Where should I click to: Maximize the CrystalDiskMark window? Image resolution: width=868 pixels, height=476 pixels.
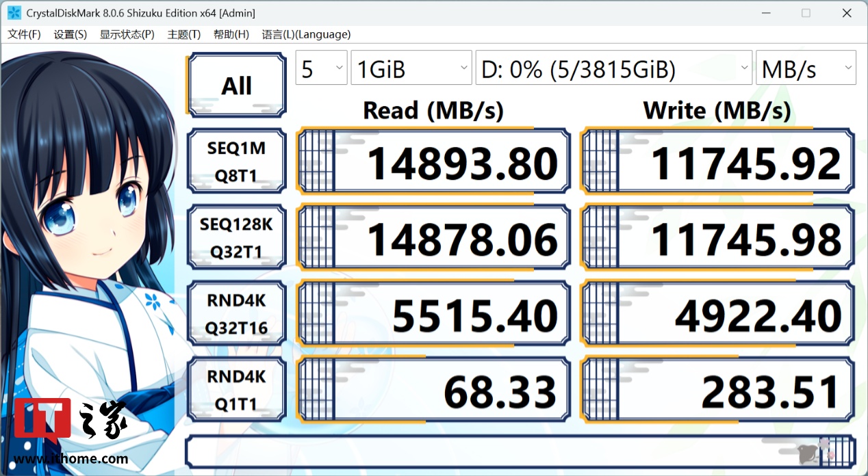[806, 13]
